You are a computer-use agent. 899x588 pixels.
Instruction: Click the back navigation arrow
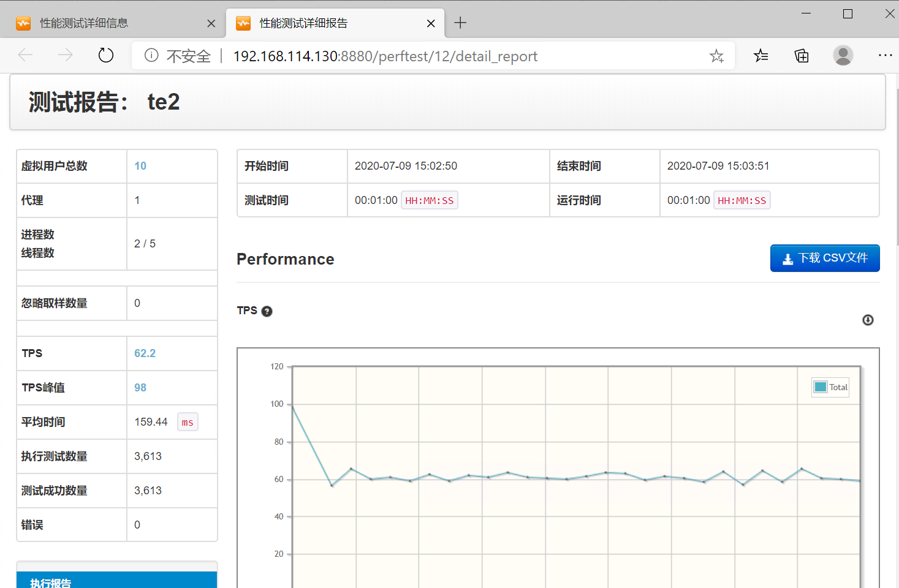click(25, 56)
